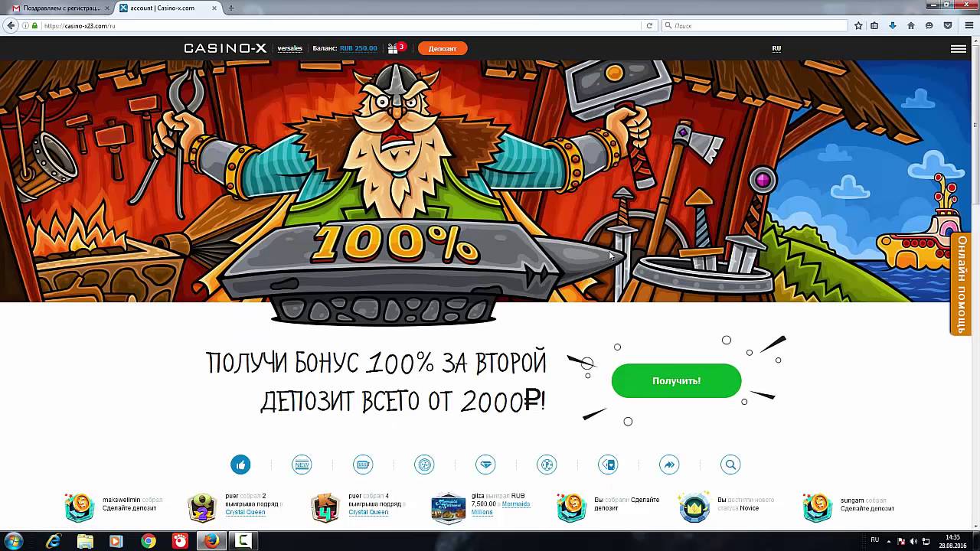Screen dimensions: 980x551
Task: Switch to the Gmail registration tab
Action: pos(60,8)
